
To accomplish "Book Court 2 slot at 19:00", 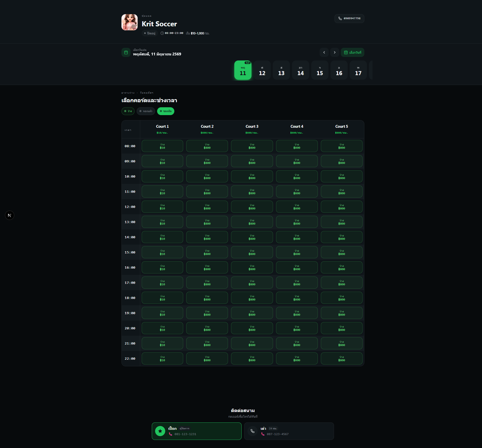I will [207, 313].
